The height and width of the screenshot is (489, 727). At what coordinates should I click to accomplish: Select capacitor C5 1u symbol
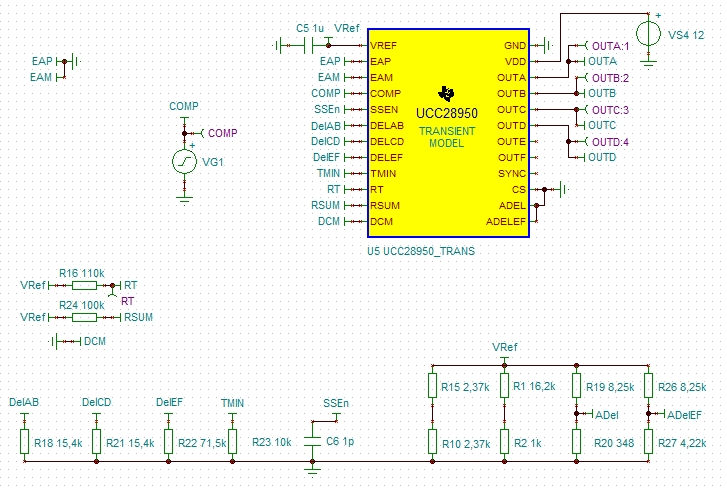click(308, 45)
